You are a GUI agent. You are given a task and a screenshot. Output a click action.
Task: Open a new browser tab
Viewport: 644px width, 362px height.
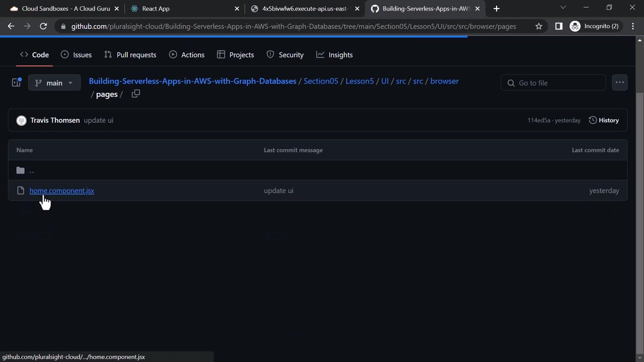pyautogui.click(x=497, y=9)
